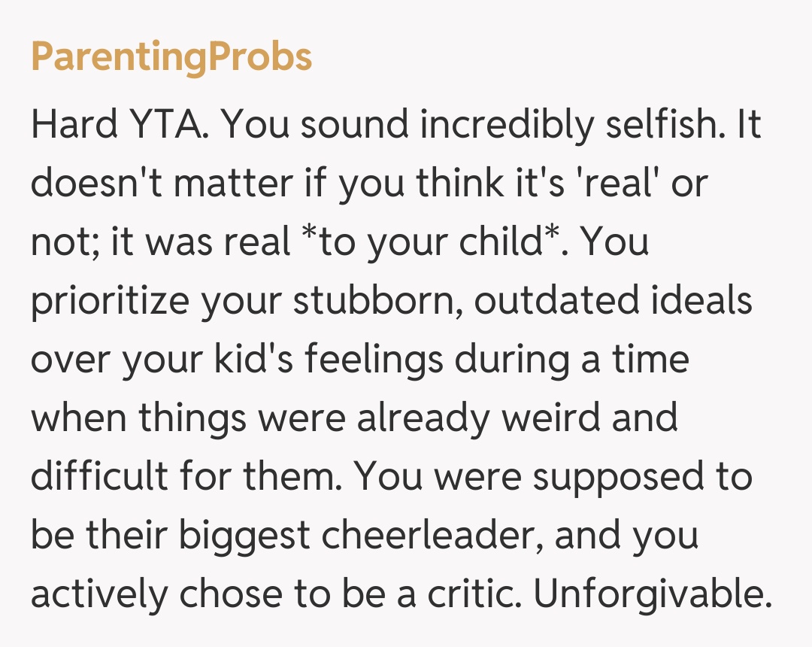Click the word 'critic'

pos(476,594)
